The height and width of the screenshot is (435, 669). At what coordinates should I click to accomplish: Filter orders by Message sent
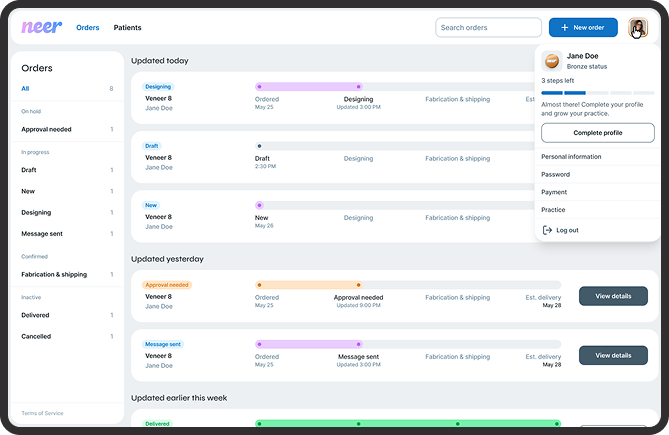[x=67, y=234]
